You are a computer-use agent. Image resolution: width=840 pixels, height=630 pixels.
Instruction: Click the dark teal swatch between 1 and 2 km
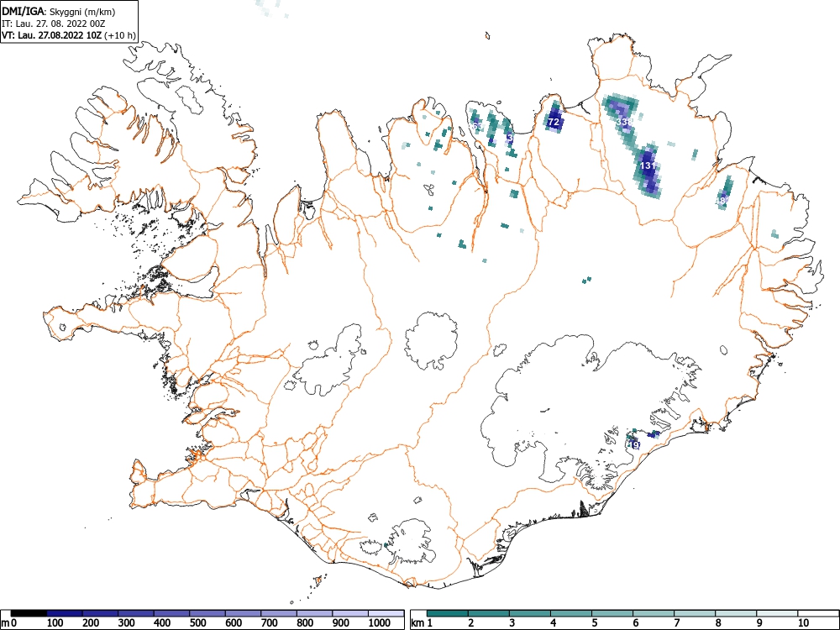click(448, 613)
